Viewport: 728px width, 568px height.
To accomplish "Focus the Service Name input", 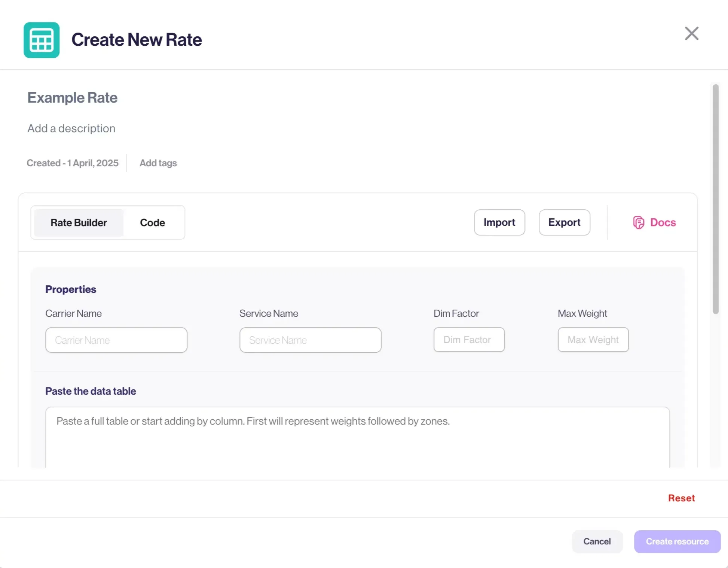I will (311, 340).
